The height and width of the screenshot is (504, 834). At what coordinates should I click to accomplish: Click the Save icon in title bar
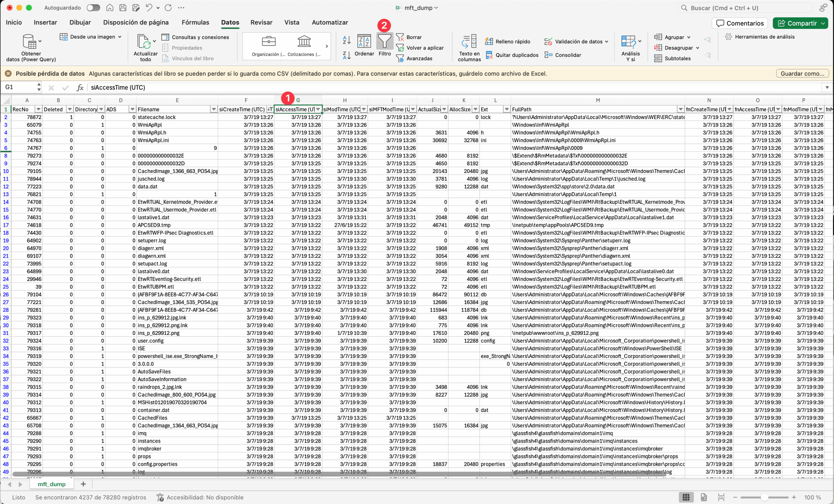click(x=123, y=7)
